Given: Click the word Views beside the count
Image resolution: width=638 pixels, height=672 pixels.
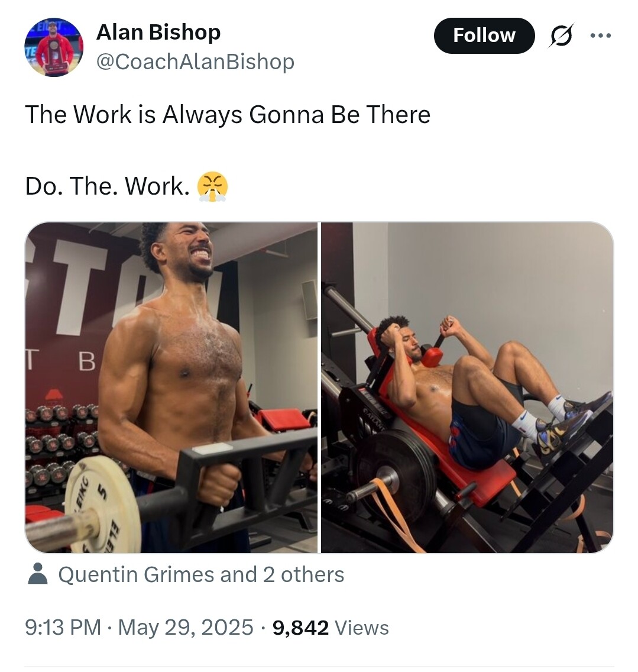Looking at the screenshot, I should [361, 628].
